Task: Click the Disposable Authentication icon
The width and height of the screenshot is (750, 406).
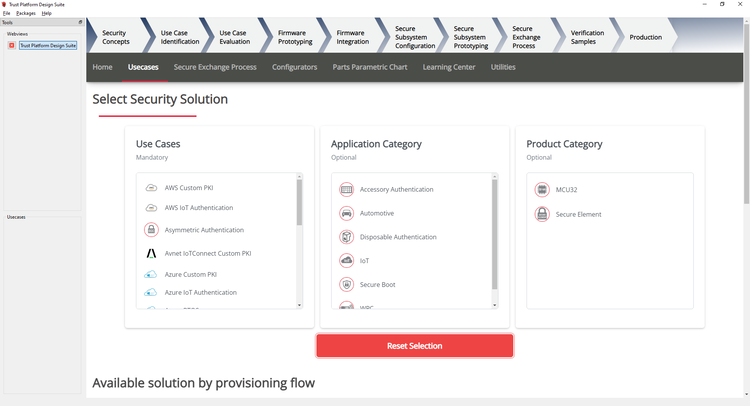Action: pyautogui.click(x=346, y=237)
